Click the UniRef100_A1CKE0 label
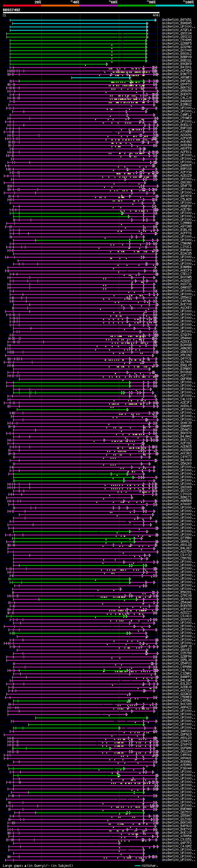 177,308
